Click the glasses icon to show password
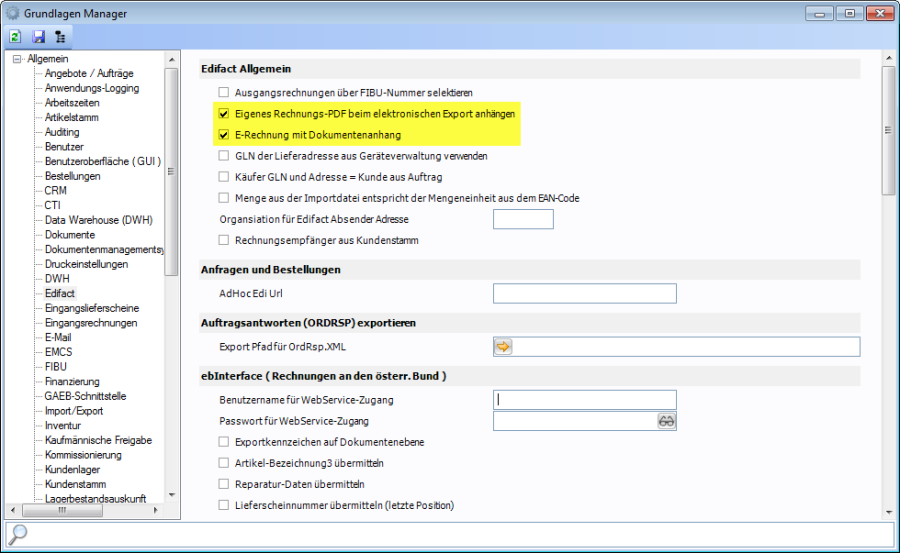The image size is (900, 553). click(666, 421)
